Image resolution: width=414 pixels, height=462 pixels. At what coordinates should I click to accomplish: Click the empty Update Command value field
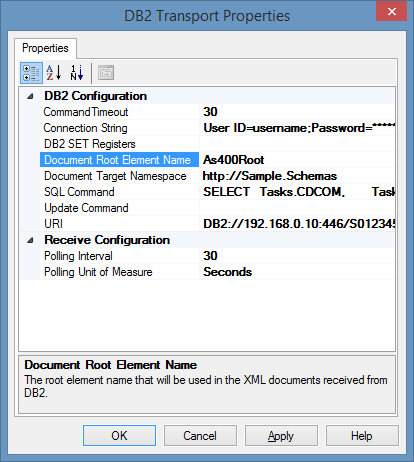click(x=297, y=208)
